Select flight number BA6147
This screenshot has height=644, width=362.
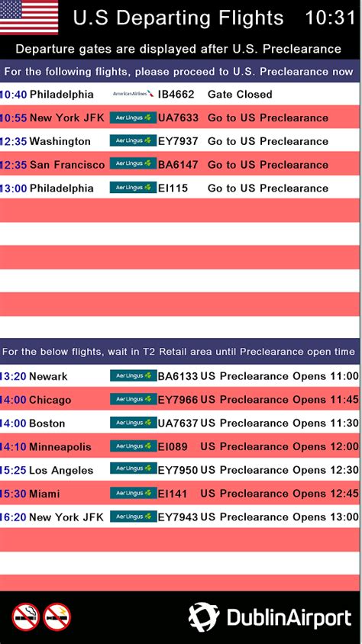coord(178,165)
